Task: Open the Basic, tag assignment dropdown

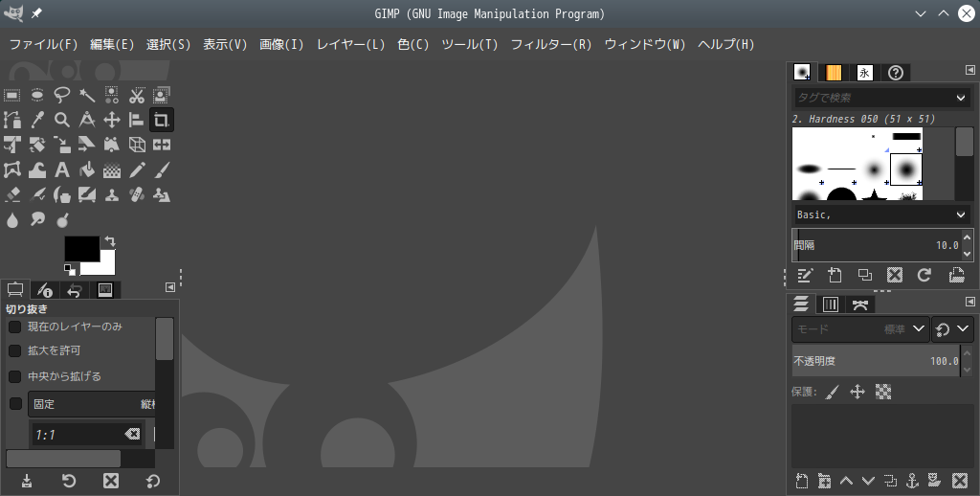Action: 961,214
